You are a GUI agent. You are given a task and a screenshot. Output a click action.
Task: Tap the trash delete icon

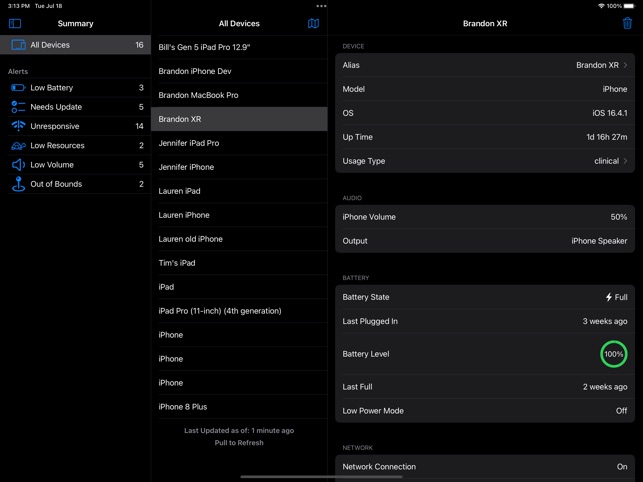point(627,23)
